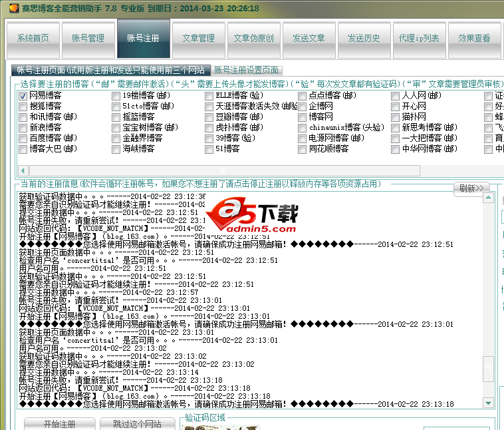The image size is (504, 430).
Task: Click first log line 获取验证码数据中
Action: (112, 196)
